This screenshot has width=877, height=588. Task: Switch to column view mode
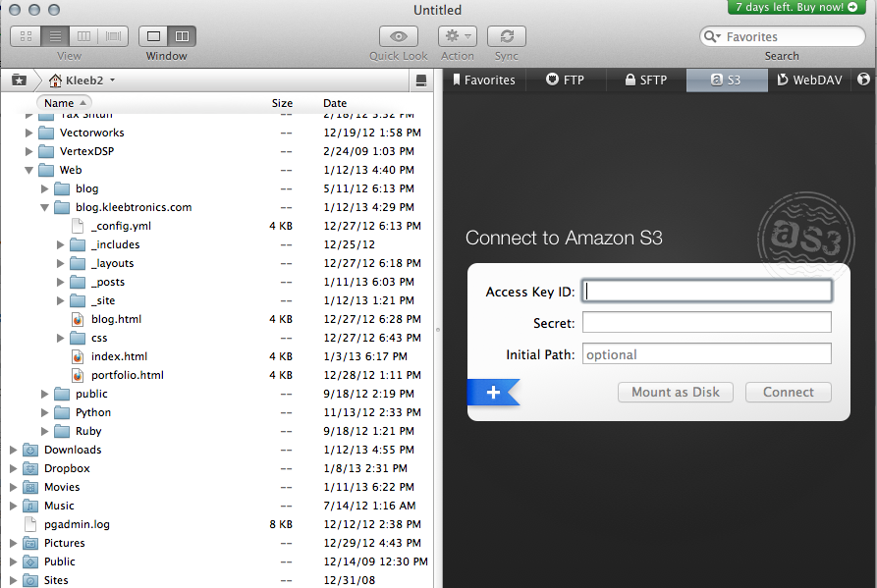click(x=83, y=36)
